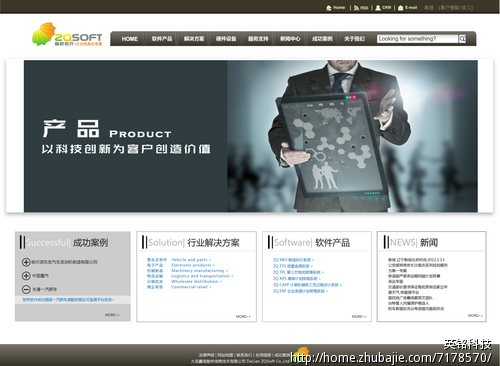Click MORE in the Software panel
This screenshot has height=366, width=500.
coord(359,316)
